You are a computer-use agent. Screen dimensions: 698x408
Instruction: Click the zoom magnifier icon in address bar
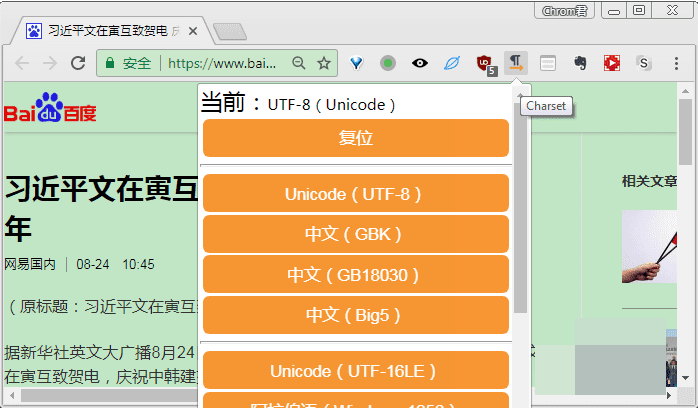(299, 63)
